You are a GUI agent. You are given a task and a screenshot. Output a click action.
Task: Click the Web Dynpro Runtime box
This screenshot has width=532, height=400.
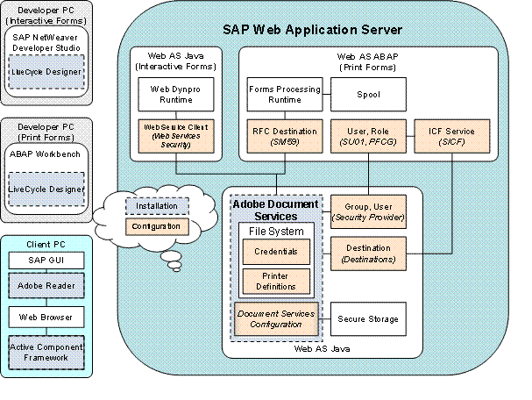point(178,95)
